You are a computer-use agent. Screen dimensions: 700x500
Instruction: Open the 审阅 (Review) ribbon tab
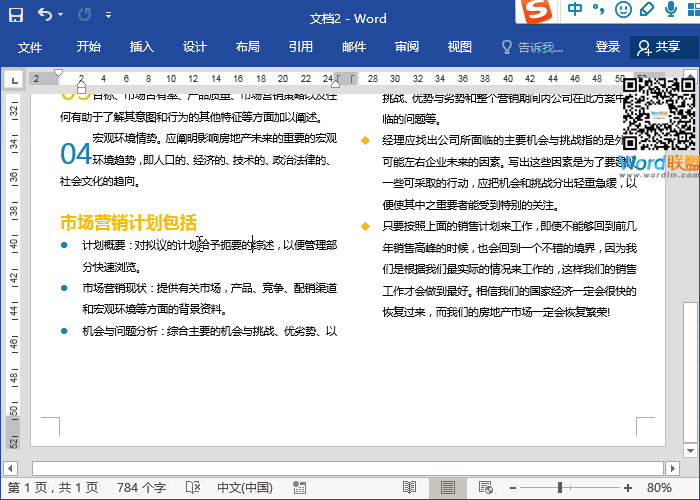click(406, 47)
